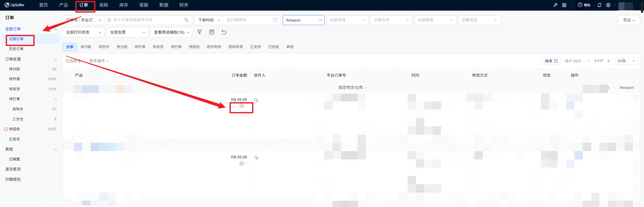Image resolution: width=644 pixels, height=207 pixels.
Task: Click the coins icon in second order
Action: (x=241, y=163)
